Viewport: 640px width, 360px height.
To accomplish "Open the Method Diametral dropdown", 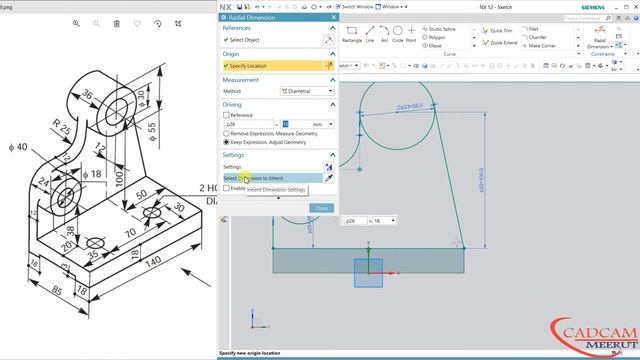I will [307, 91].
